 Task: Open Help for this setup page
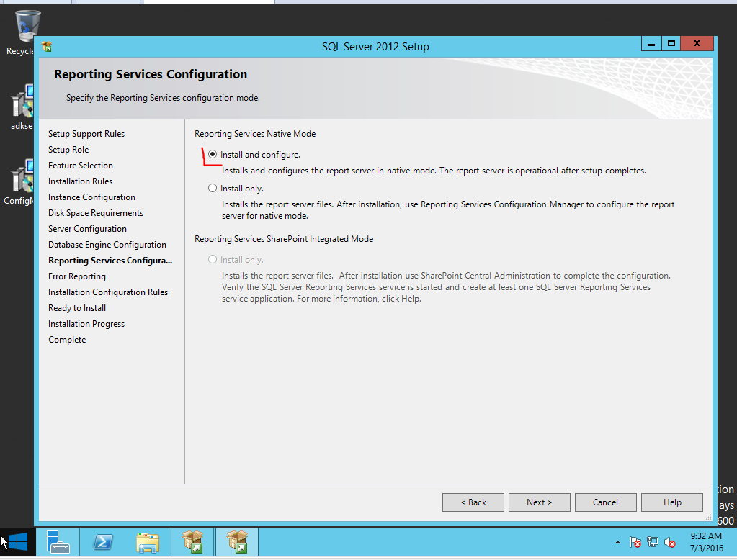click(x=671, y=502)
